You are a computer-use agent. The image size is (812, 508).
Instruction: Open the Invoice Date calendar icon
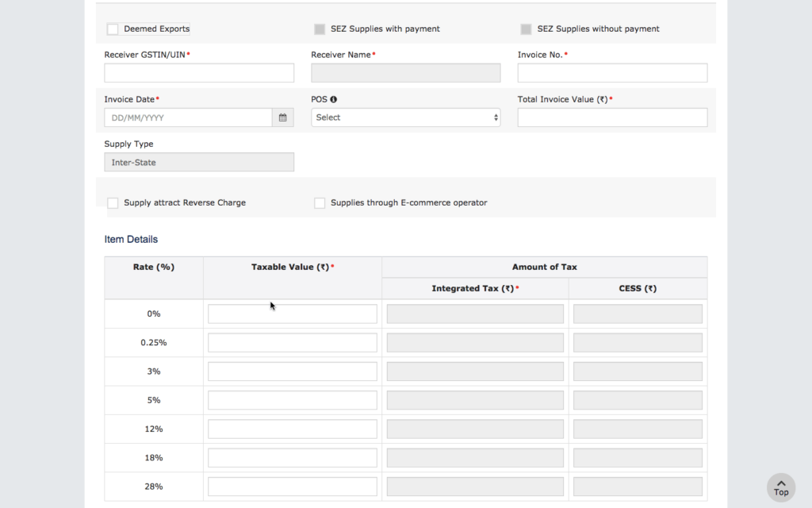(x=282, y=117)
